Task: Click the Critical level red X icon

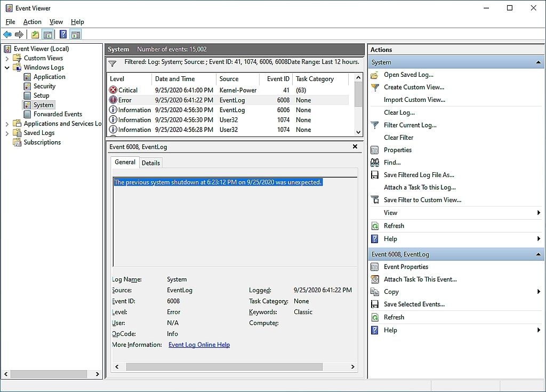Action: point(113,90)
